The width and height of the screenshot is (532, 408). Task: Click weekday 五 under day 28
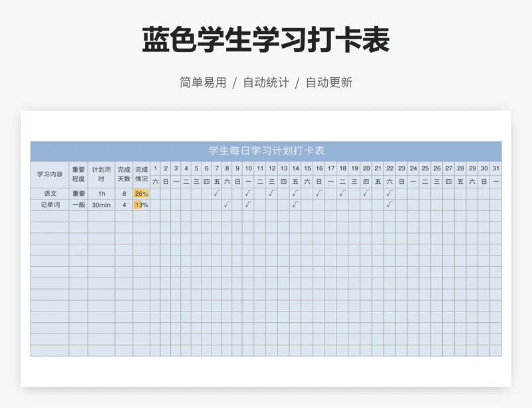coord(460,182)
